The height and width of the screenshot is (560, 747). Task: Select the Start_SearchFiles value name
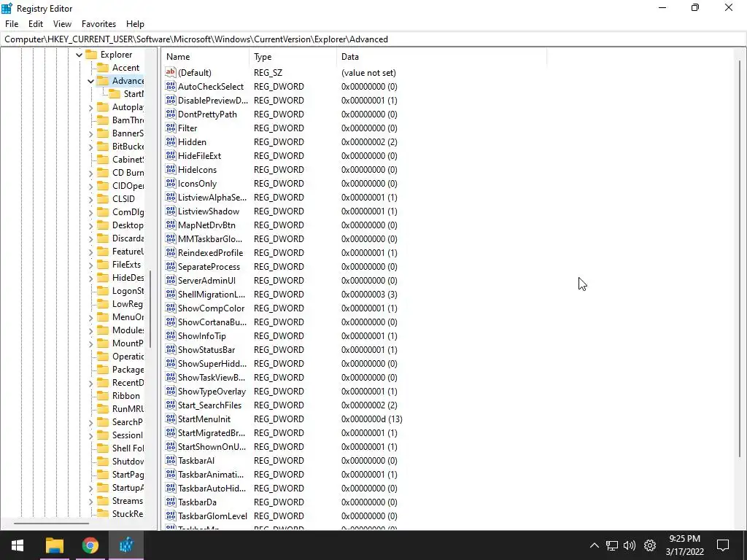pyautogui.click(x=209, y=405)
